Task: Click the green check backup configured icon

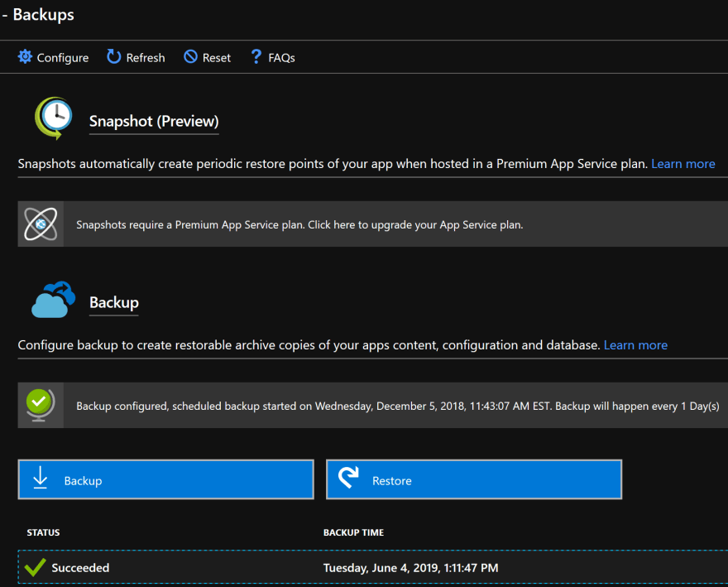Action: 41,406
